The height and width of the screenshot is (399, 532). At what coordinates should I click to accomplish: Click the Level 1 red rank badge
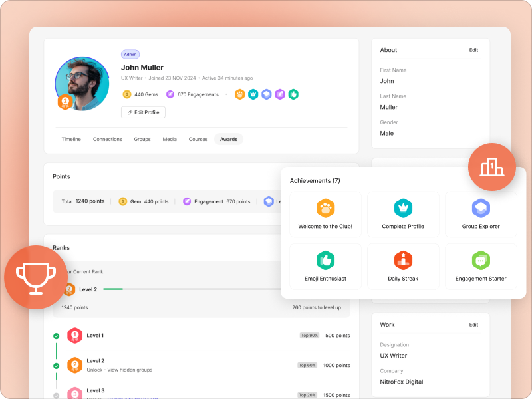click(74, 336)
